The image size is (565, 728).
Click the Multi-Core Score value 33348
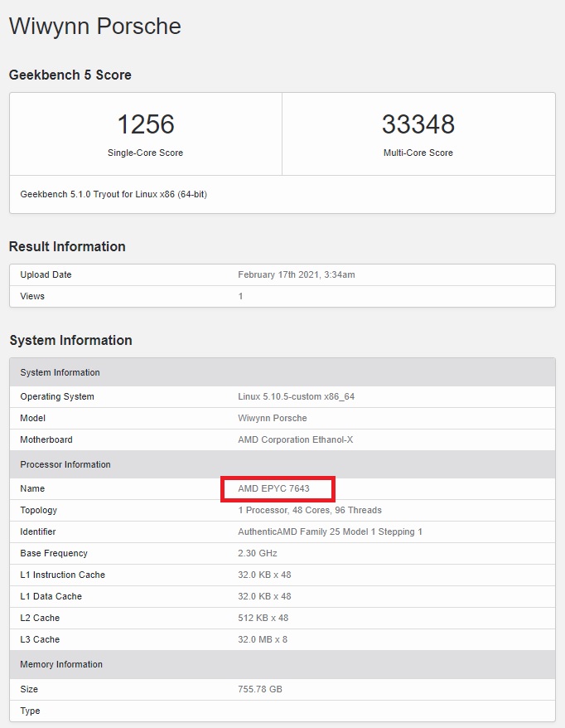pos(418,124)
